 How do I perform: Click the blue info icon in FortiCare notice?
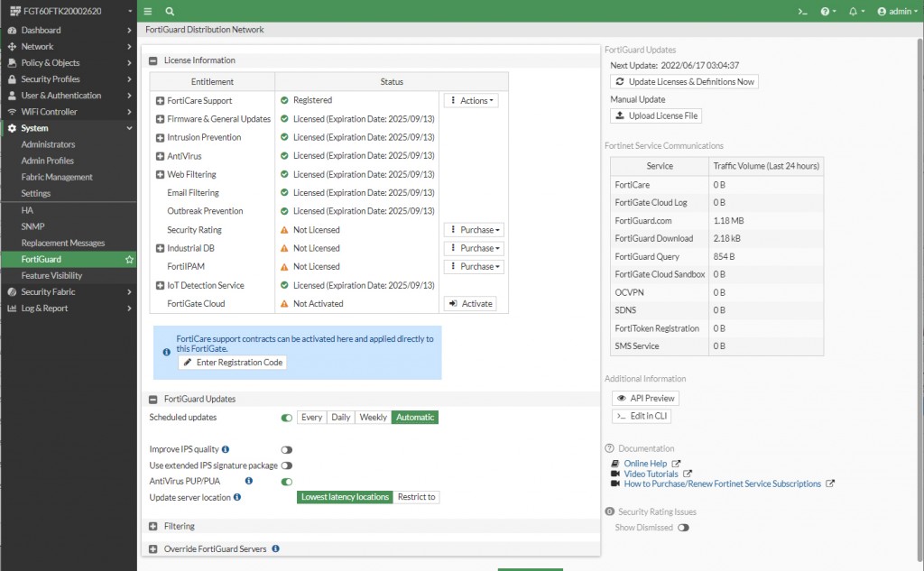point(166,352)
